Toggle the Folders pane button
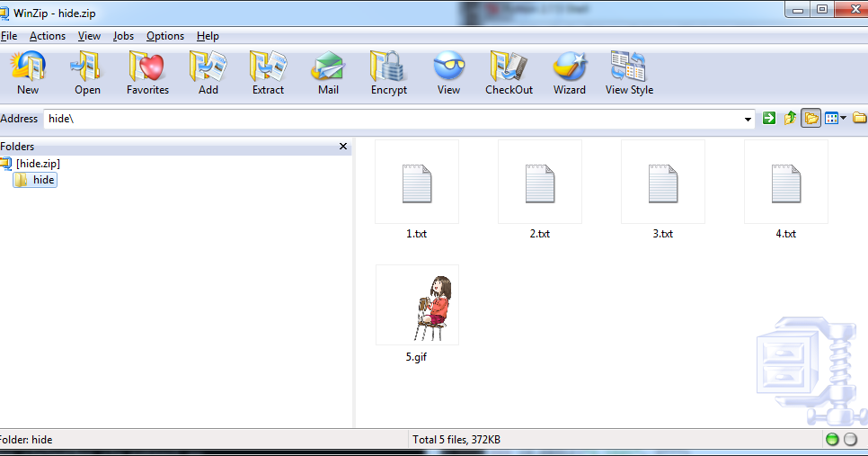The image size is (868, 456). [811, 118]
